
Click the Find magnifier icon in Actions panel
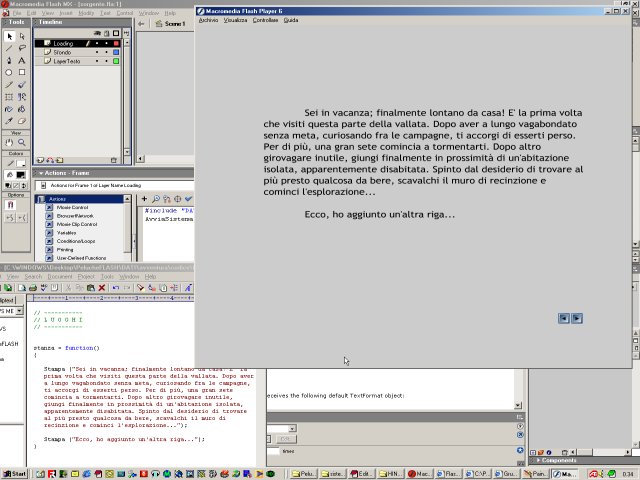(156, 199)
